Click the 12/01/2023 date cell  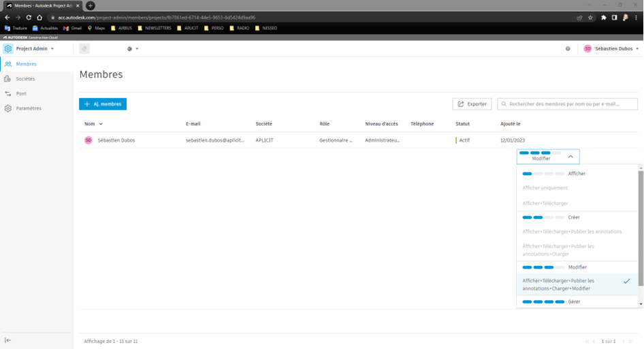coord(513,140)
